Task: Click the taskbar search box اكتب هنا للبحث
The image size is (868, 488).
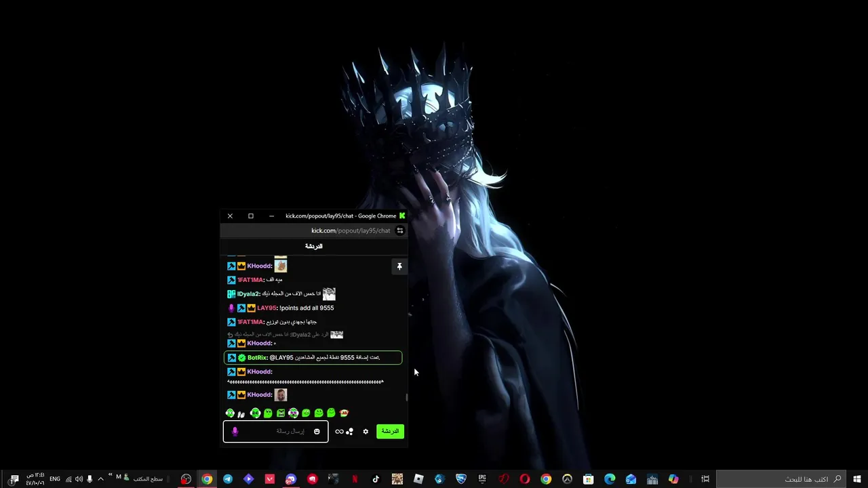Action: [x=782, y=479]
